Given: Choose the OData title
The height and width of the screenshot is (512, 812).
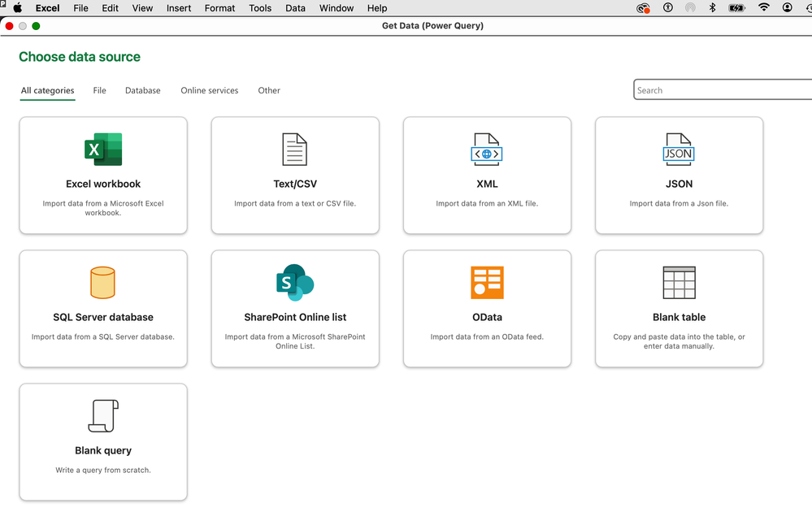Looking at the screenshot, I should click(x=487, y=317).
